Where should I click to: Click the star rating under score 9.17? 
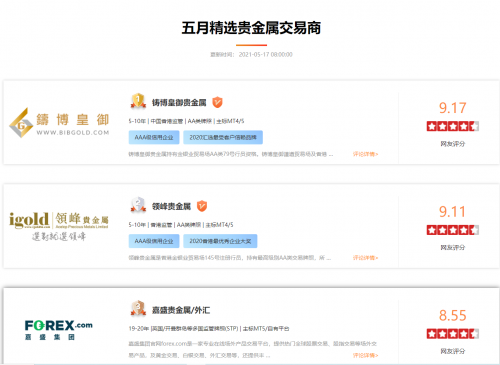click(x=453, y=126)
